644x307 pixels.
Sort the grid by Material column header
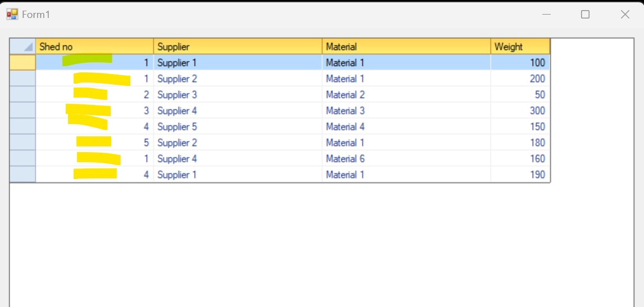[406, 47]
